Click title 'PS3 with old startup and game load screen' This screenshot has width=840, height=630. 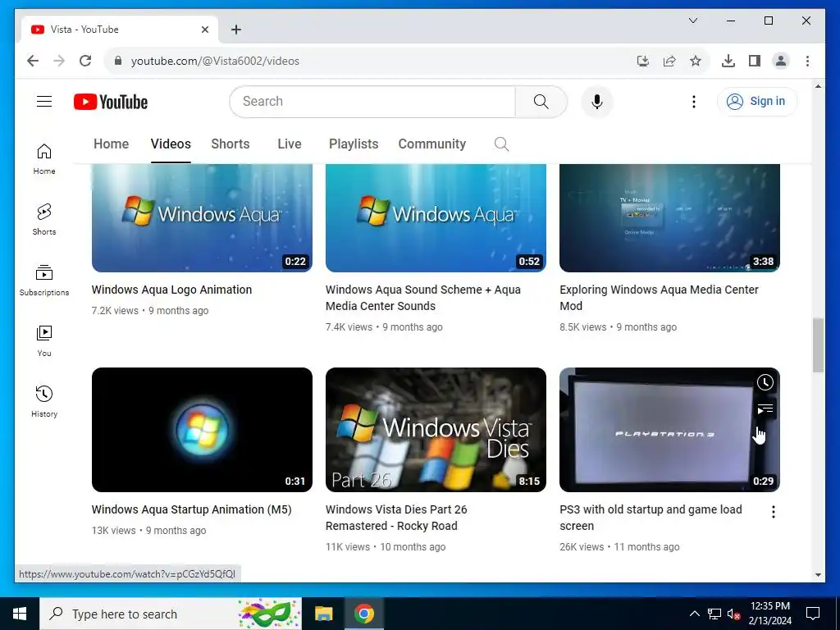pyautogui.click(x=651, y=518)
